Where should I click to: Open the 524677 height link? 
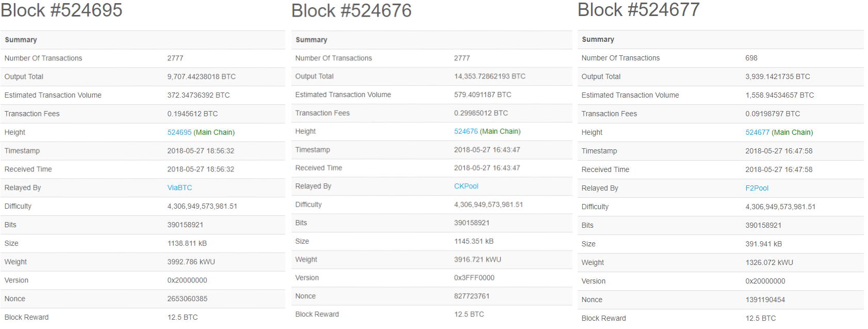[757, 132]
